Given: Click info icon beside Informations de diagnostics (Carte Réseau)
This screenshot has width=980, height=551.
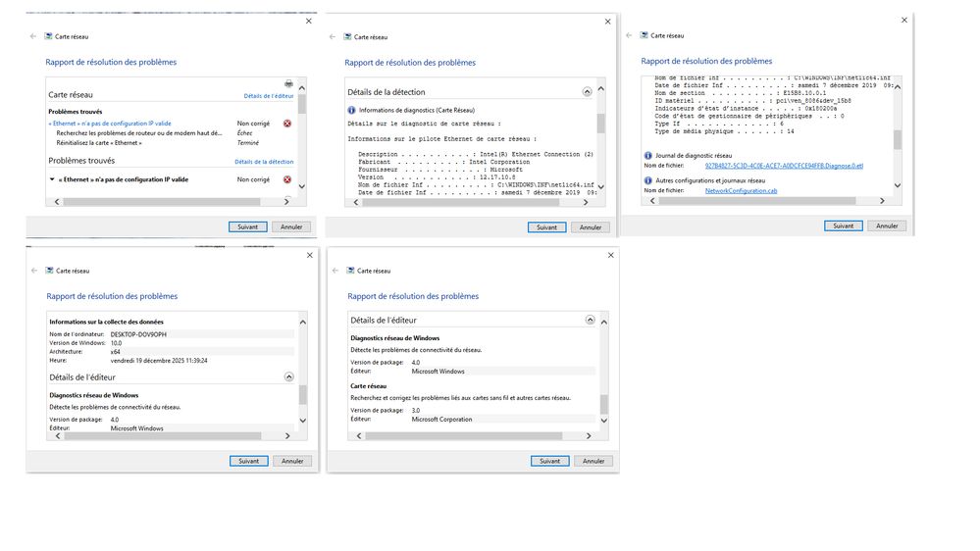Looking at the screenshot, I should point(351,110).
